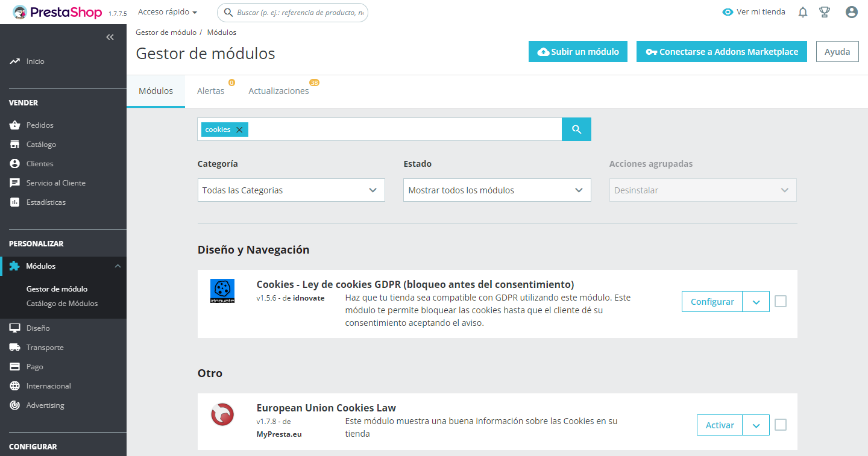Click Gestor de módulo breadcrumb link
Screen dimensions: 868x456
[166, 33]
